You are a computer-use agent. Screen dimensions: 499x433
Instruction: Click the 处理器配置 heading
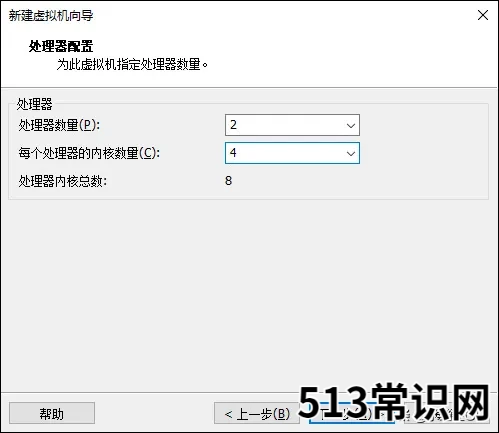point(61,46)
